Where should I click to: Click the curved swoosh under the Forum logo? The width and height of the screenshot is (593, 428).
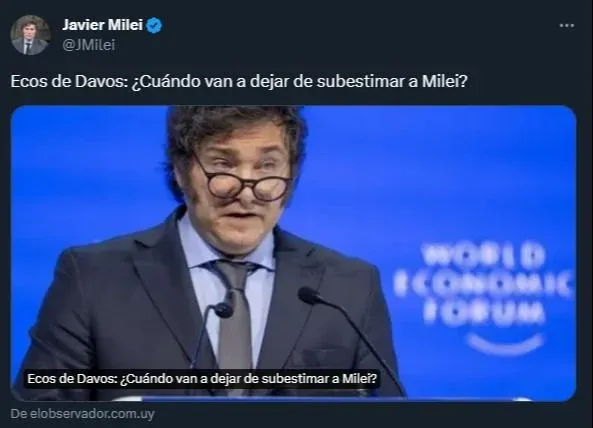pyautogui.click(x=506, y=344)
